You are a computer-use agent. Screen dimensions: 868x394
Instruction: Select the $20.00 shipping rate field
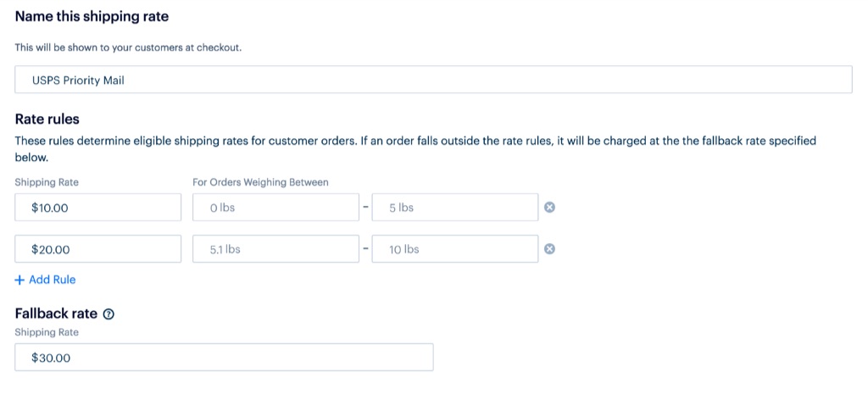click(x=98, y=249)
